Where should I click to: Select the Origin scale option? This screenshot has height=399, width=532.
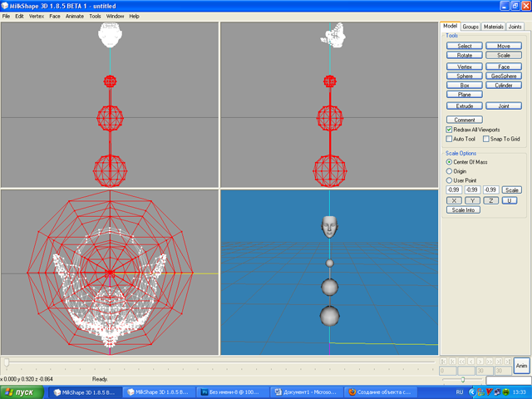(x=450, y=171)
